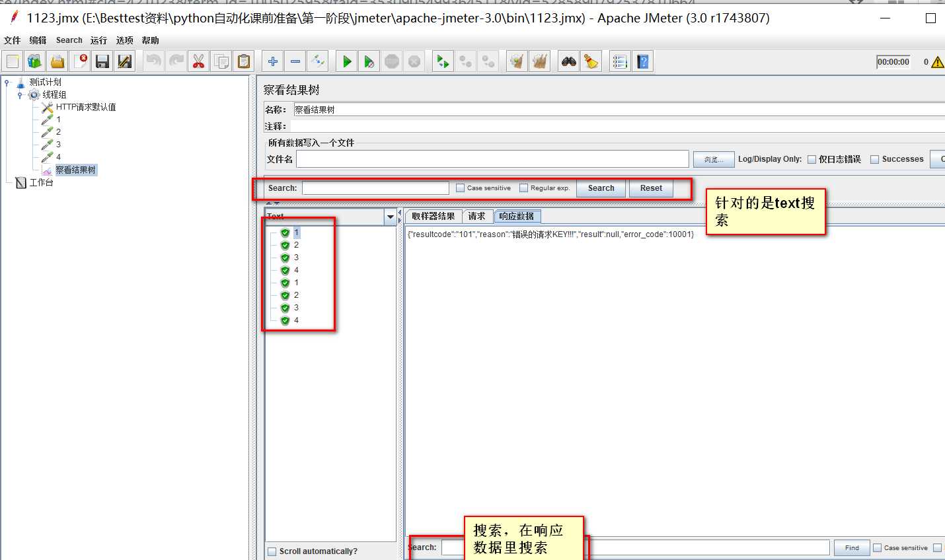This screenshot has width=945, height=560.
Task: Open the 选项 menu
Action: (x=124, y=40)
